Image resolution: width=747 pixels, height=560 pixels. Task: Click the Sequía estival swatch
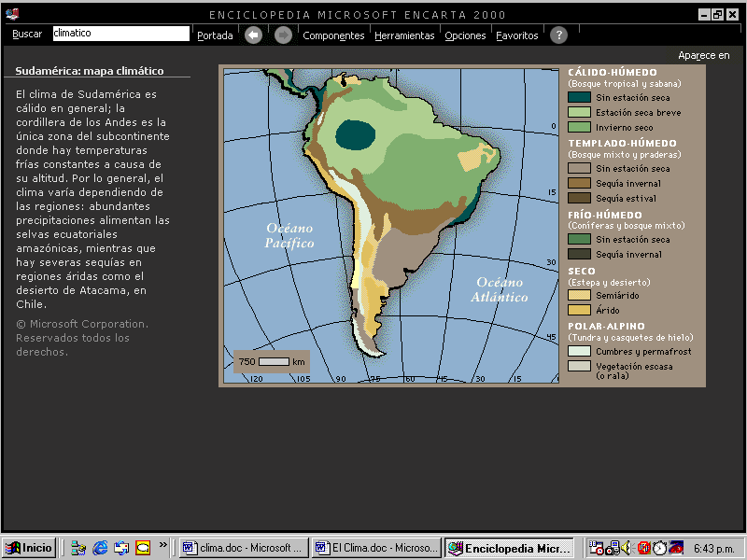tap(579, 198)
